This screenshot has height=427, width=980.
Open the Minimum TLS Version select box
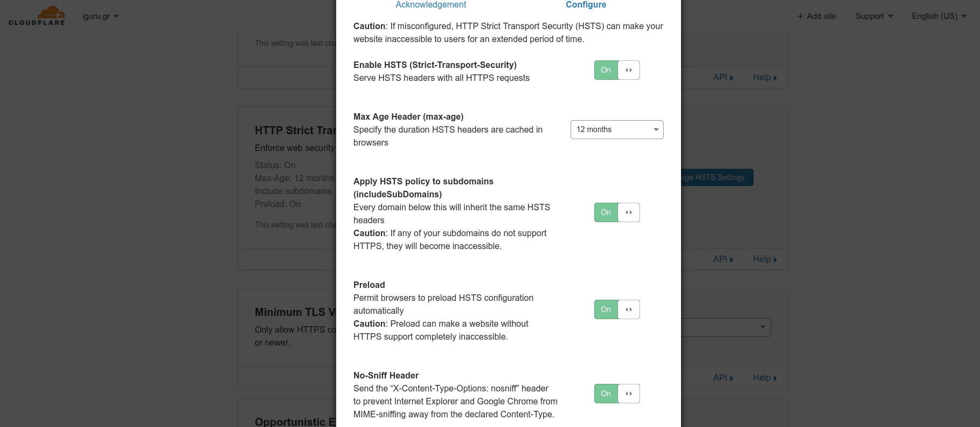pos(726,327)
